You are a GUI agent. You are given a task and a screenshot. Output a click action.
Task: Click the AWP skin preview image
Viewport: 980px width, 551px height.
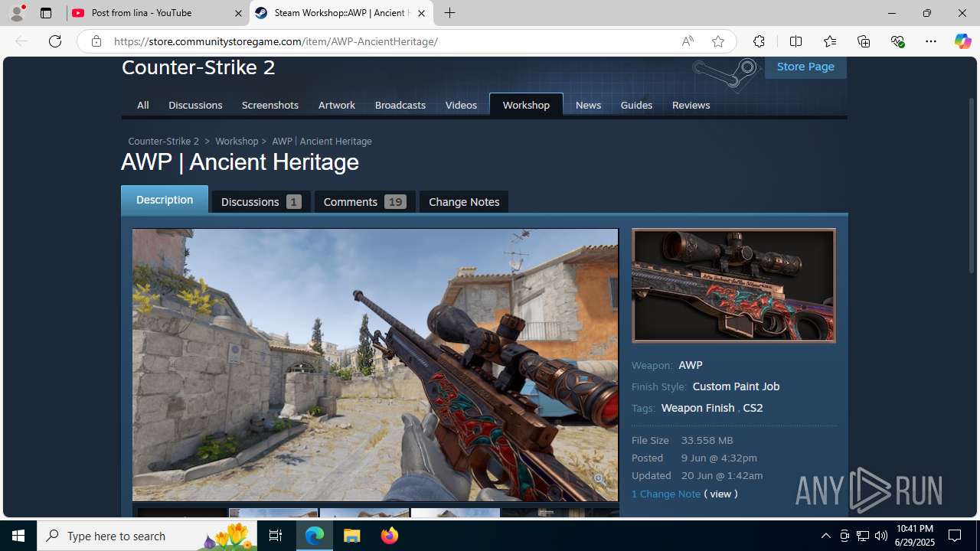[x=733, y=285]
